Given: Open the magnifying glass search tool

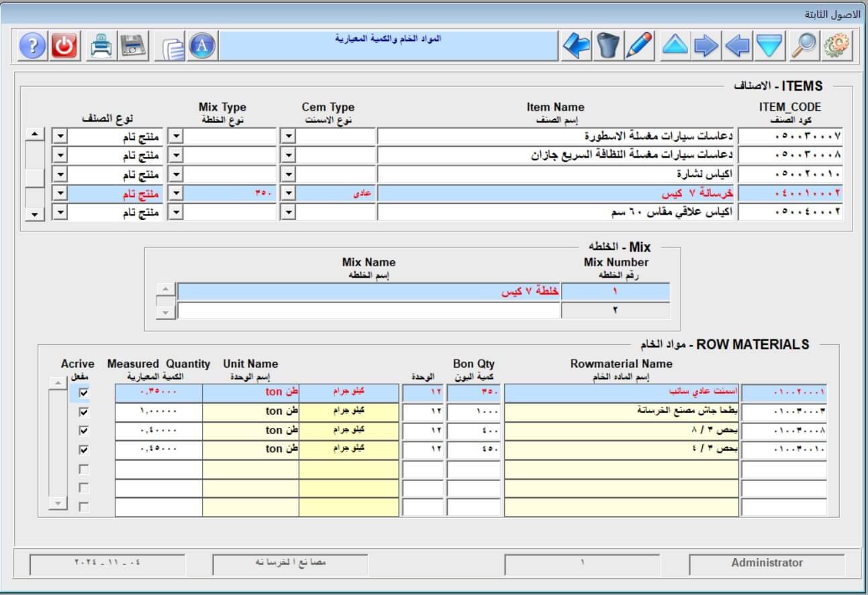Looking at the screenshot, I should pyautogui.click(x=804, y=46).
